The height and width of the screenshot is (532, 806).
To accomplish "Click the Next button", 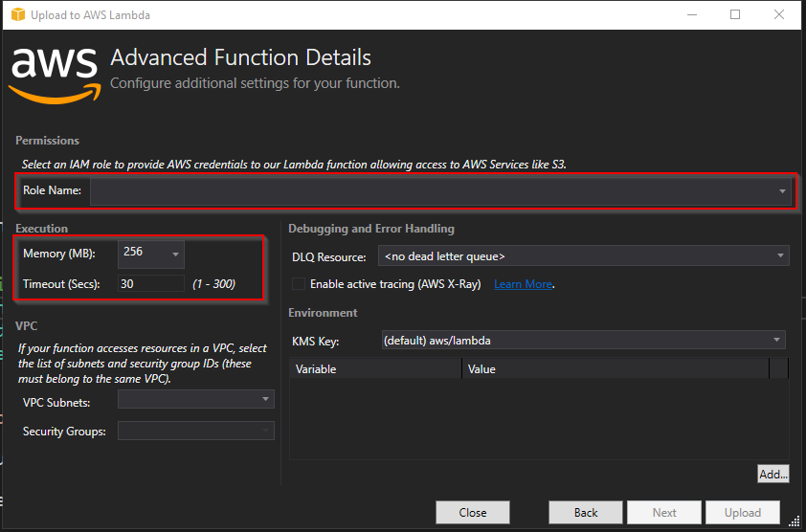I will point(664,513).
